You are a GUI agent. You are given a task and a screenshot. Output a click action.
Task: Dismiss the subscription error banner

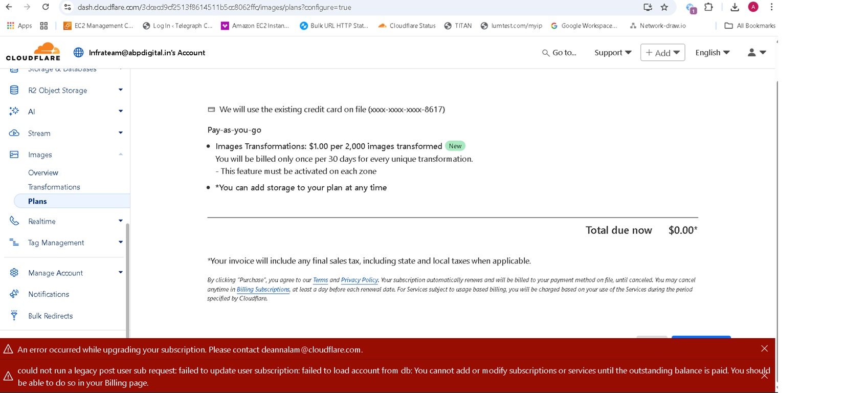[x=764, y=348]
